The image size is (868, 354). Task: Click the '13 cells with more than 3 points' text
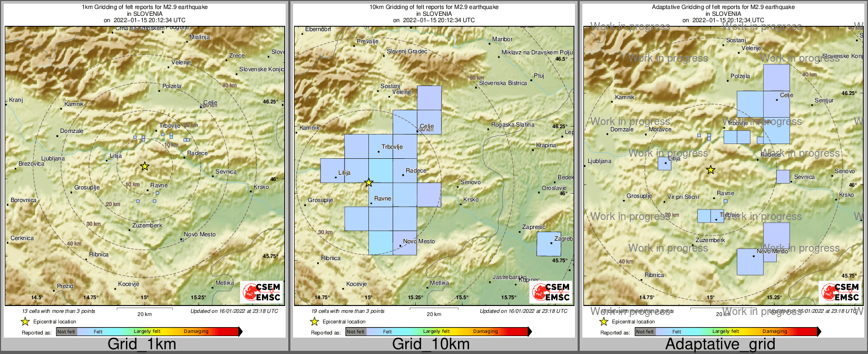tap(58, 311)
